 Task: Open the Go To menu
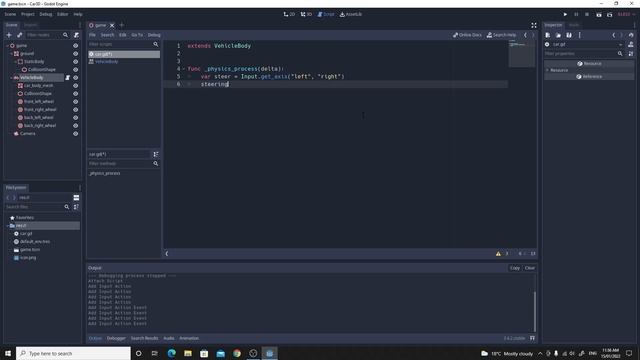[x=137, y=35]
